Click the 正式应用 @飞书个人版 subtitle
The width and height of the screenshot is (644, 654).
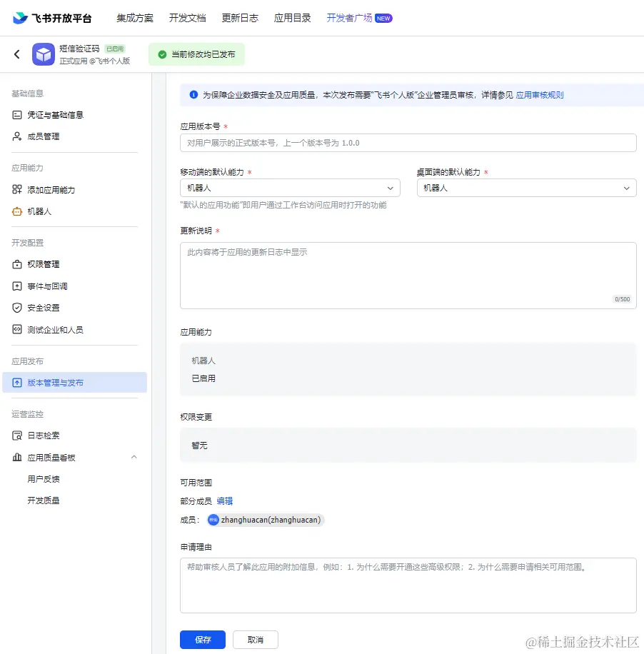pos(95,61)
